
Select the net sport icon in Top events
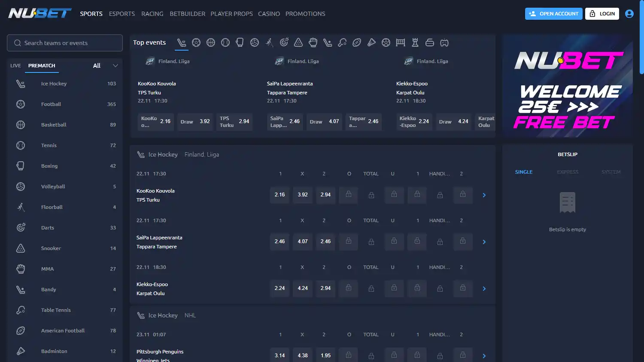point(401,42)
